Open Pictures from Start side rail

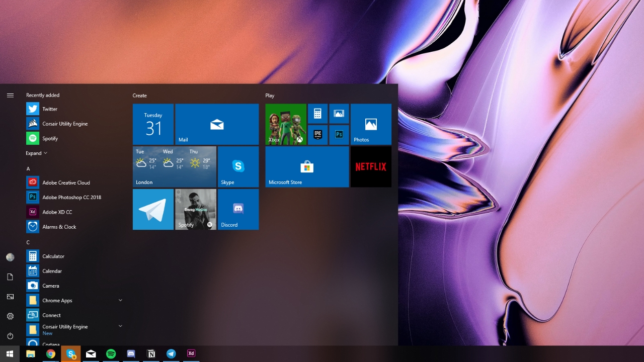(10, 297)
